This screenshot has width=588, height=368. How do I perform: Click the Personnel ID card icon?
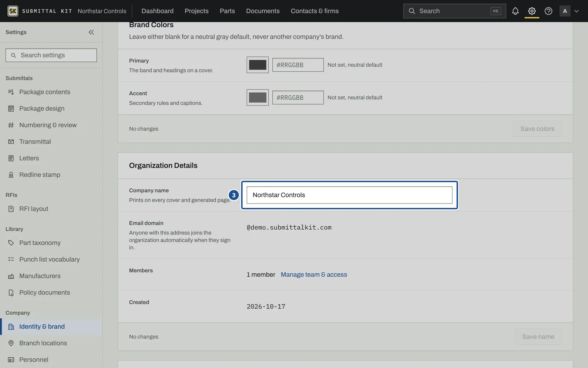11,360
